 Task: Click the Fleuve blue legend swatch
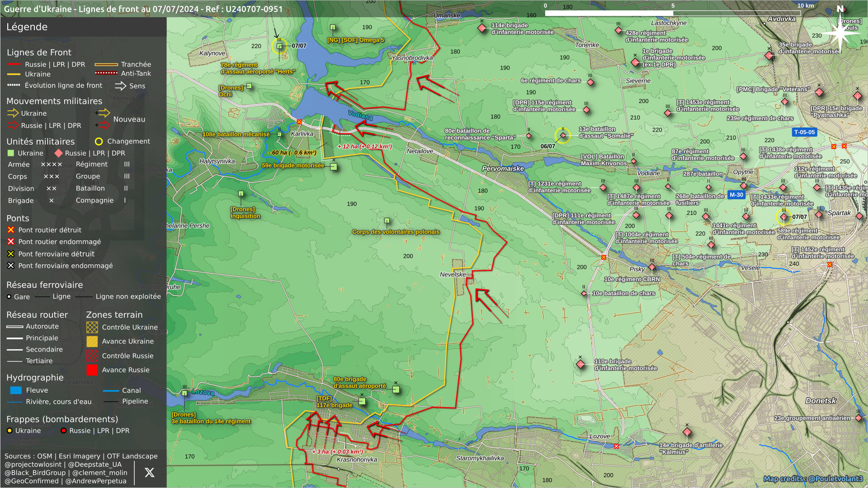tap(16, 390)
